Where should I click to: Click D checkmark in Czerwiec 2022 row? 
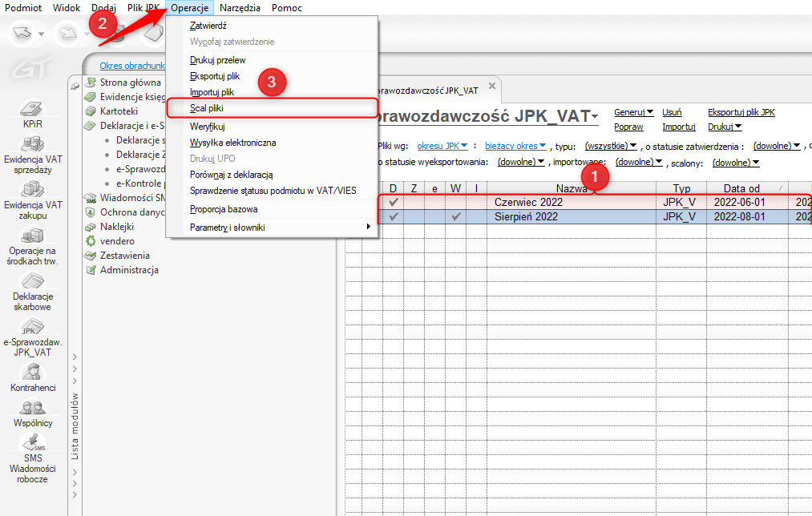pos(394,203)
